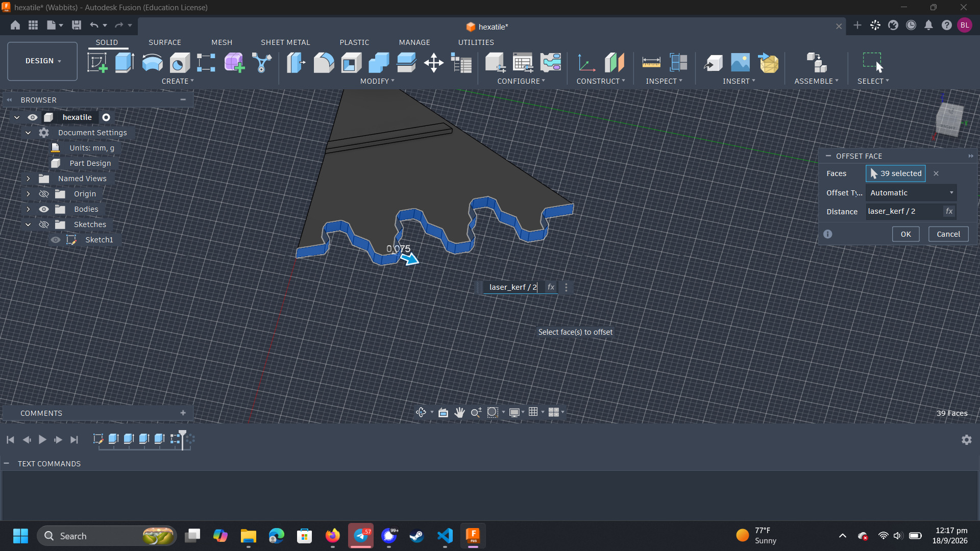The image size is (980, 551).
Task: Switch to the SHEET METAL tab
Action: [285, 42]
